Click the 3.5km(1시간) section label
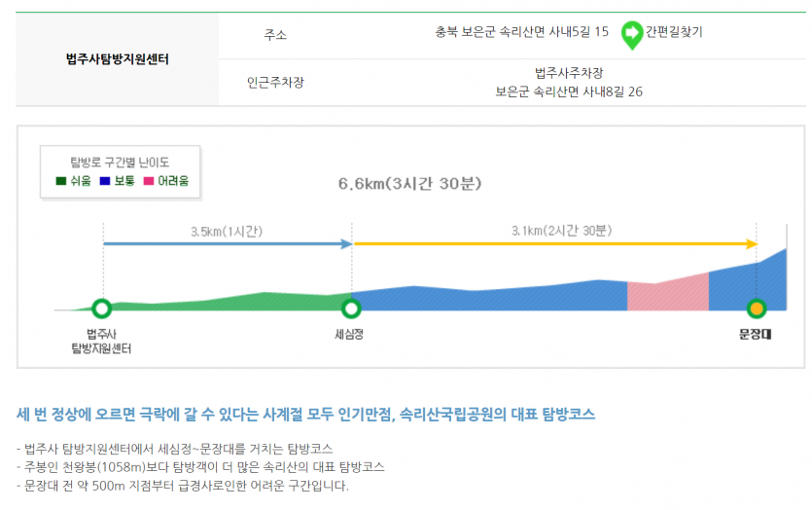This screenshot has width=812, height=510. [227, 232]
